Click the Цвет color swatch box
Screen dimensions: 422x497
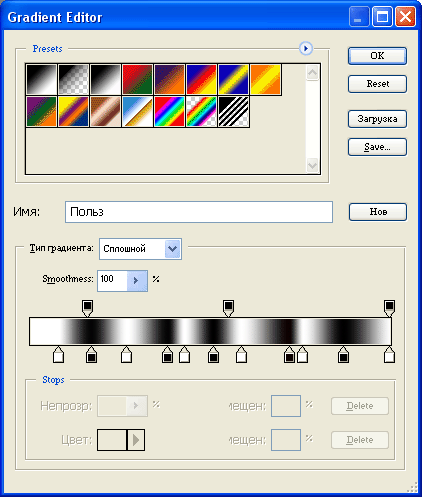point(112,440)
